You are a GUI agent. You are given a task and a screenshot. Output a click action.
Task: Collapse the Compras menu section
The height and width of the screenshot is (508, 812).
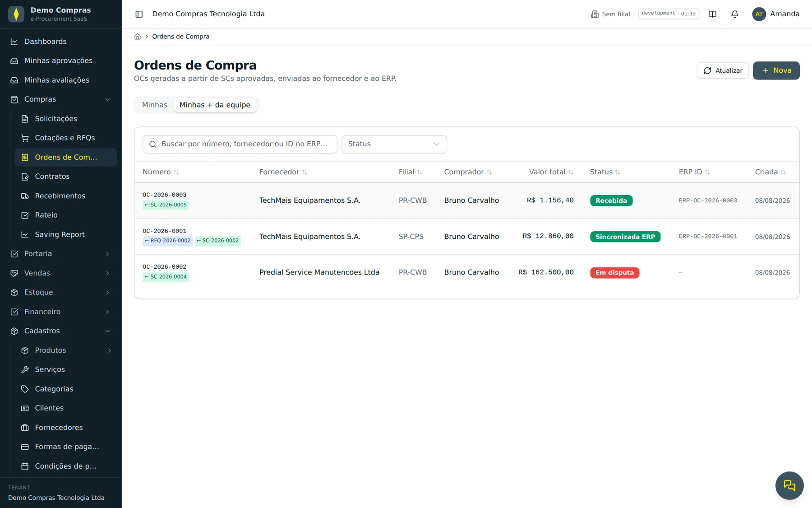click(60, 99)
